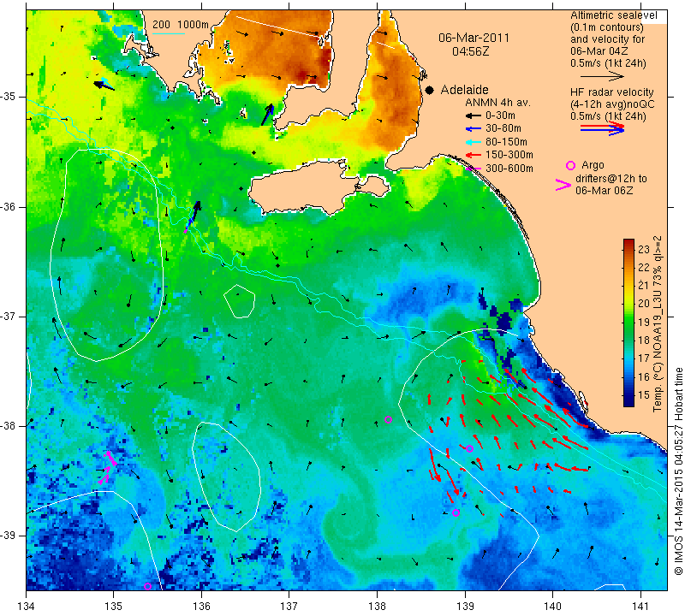Click the '300-600m' legend label
685x616 pixels.
click(x=509, y=169)
